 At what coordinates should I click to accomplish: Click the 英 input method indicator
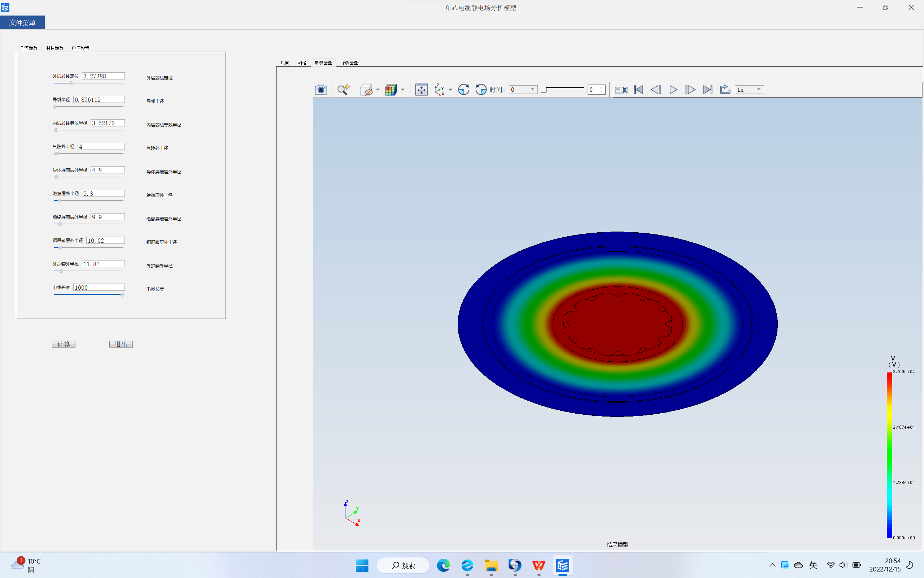[813, 565]
